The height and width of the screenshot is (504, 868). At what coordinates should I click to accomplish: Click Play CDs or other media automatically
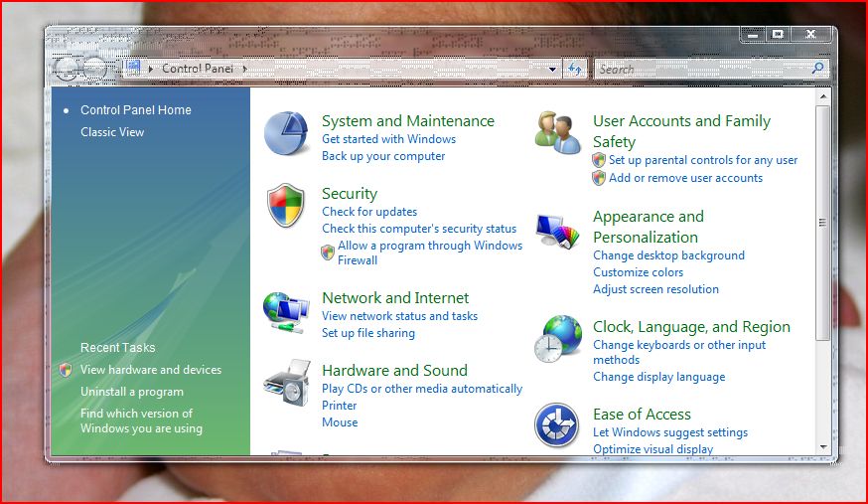pos(422,389)
